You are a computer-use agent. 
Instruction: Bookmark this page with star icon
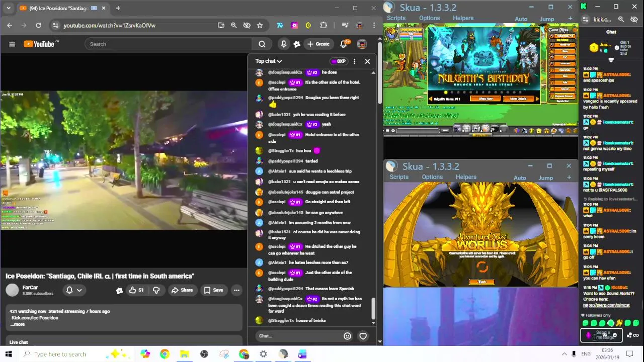click(x=260, y=25)
